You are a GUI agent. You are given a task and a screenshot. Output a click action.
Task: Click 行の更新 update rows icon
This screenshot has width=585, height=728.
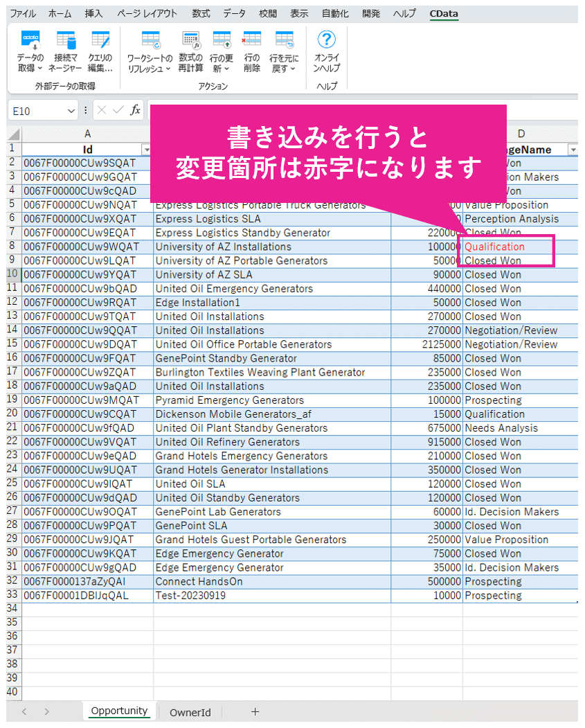222,40
